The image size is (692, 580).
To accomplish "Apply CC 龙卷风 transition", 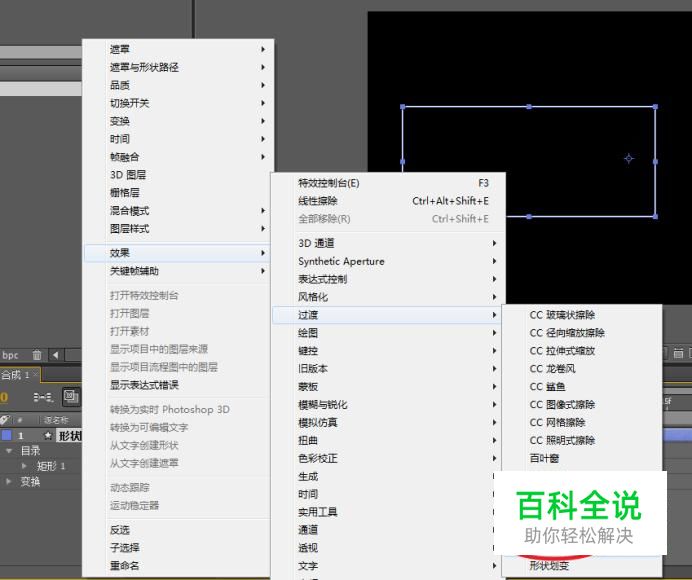I will point(582,369).
